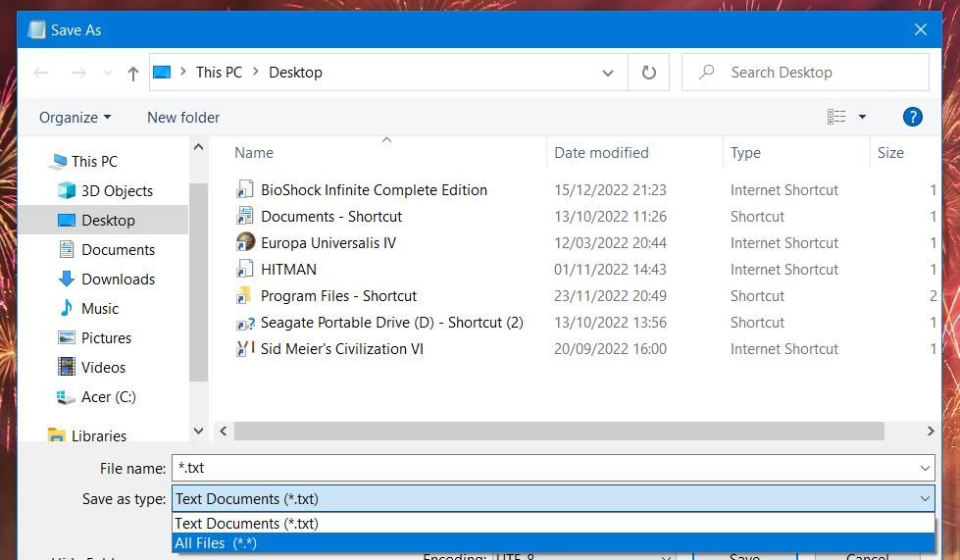Open the view options dropdown arrow
Image resolution: width=960 pixels, height=560 pixels.
(862, 117)
